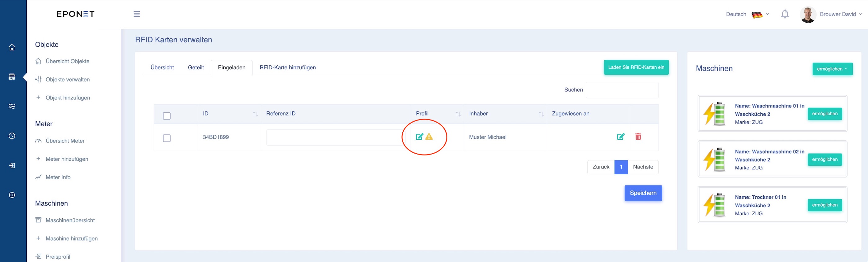Click the Speichern button
The width and height of the screenshot is (868, 262).
[x=643, y=193]
